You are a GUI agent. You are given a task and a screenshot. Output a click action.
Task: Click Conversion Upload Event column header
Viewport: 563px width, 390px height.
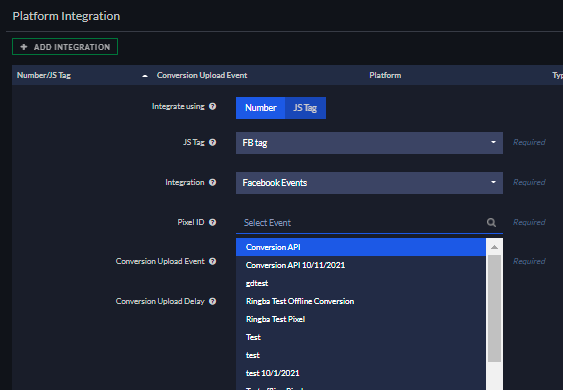tap(202, 75)
